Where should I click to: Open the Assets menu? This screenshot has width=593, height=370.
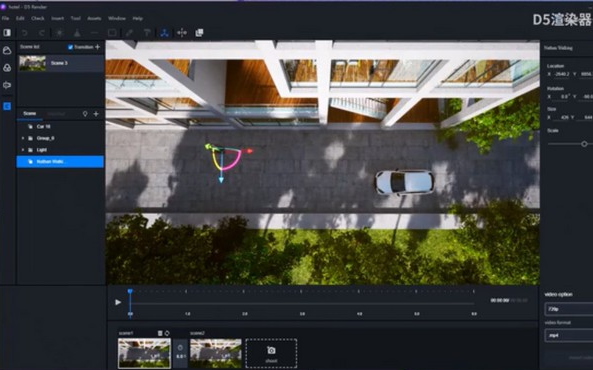[94, 18]
